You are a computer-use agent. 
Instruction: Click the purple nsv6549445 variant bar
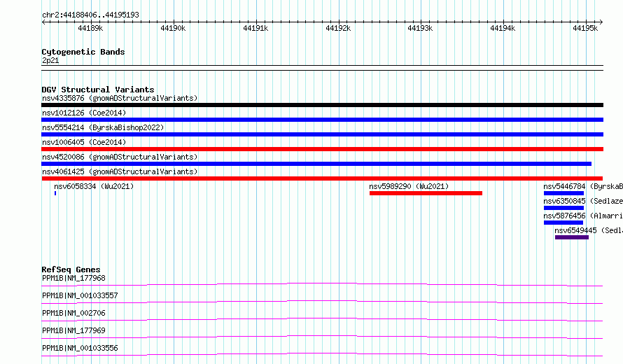point(572,237)
